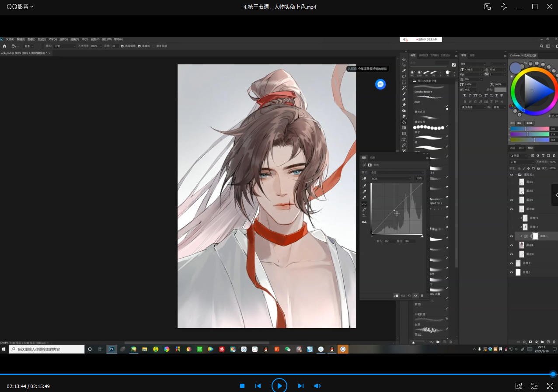Select the Move tool in the toolbar
The image size is (558, 392).
(404, 59)
